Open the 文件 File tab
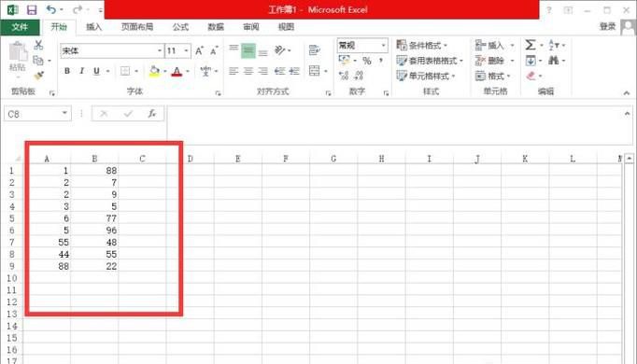Screen dimensions: 637x364 tap(20, 27)
